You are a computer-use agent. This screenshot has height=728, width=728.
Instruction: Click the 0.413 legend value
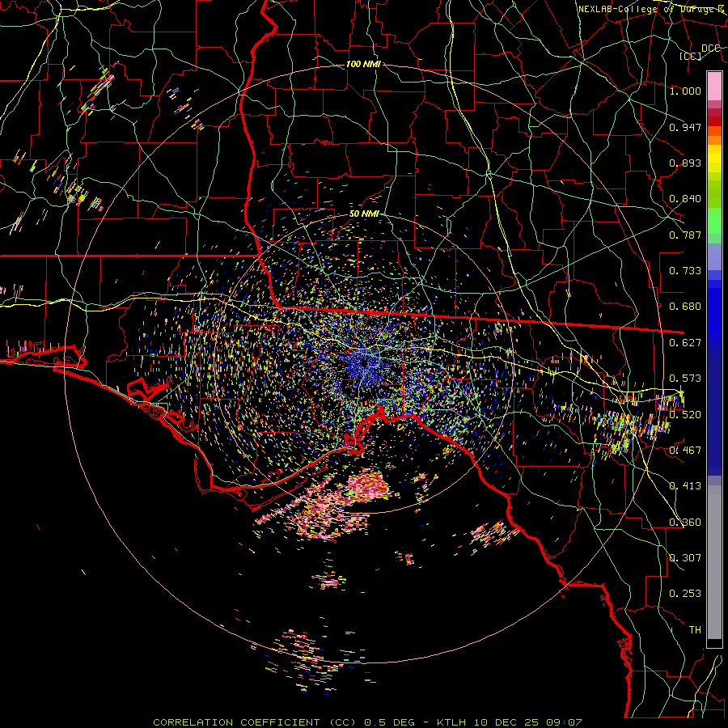click(685, 486)
